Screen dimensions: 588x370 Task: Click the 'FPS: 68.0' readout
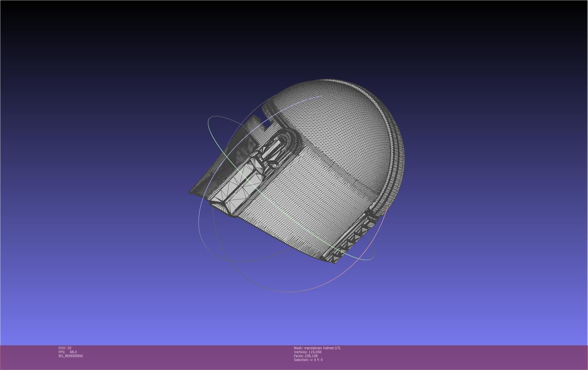(x=68, y=352)
